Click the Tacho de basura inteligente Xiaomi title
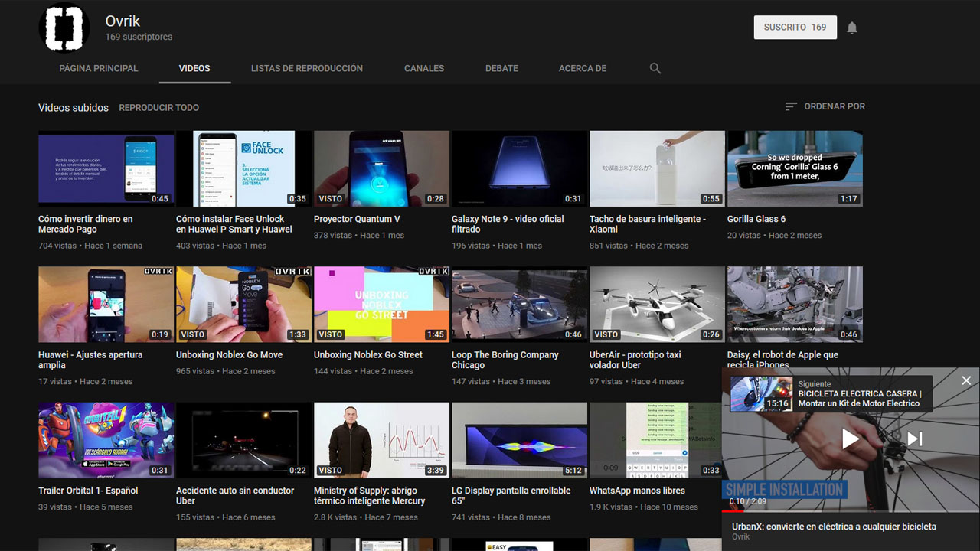 pyautogui.click(x=648, y=224)
